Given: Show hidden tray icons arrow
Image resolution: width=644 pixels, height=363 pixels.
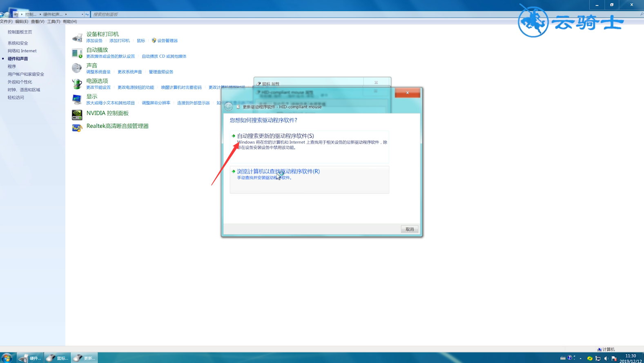Looking at the screenshot, I should (580, 359).
